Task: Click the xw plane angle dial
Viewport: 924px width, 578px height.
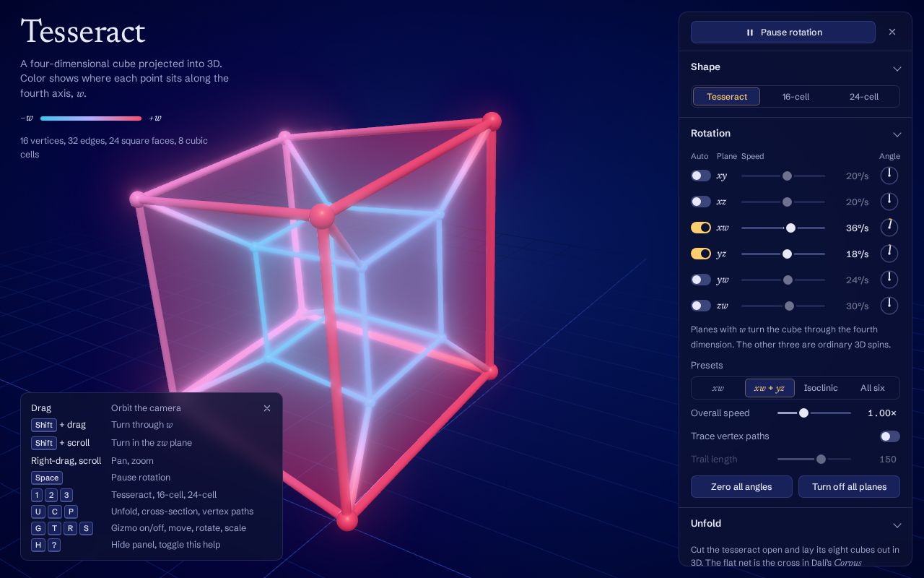Action: point(889,228)
